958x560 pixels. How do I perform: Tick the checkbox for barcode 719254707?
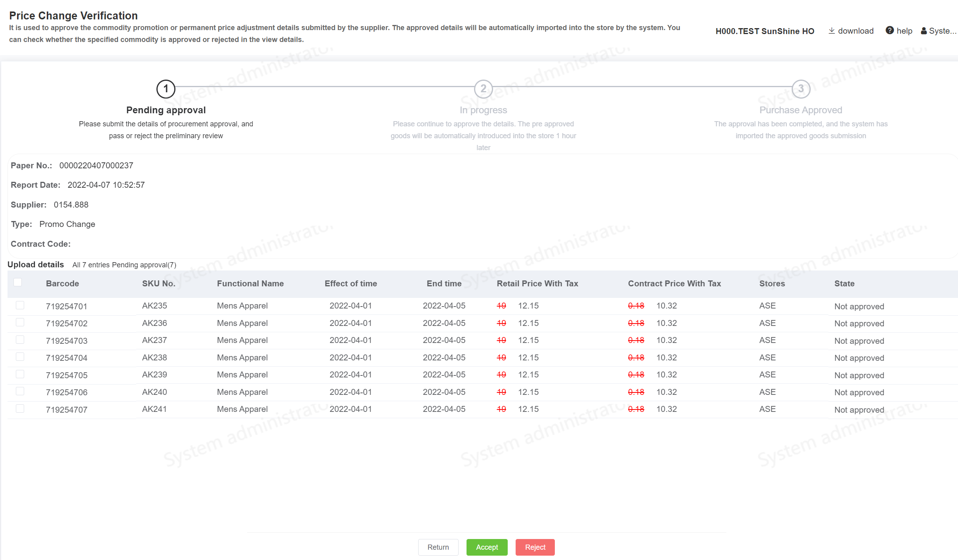point(20,409)
